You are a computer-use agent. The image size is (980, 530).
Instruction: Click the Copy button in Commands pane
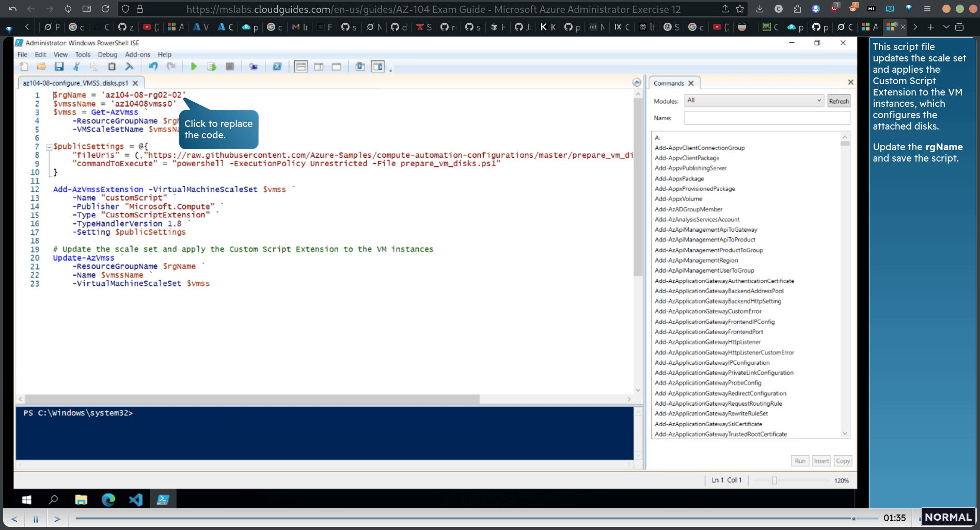click(x=843, y=461)
